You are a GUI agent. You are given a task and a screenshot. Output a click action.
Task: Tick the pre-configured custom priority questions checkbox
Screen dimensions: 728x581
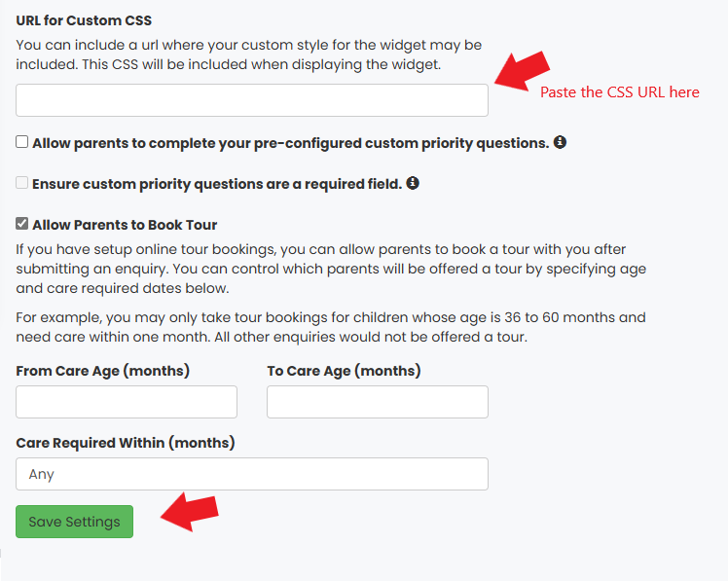(21, 142)
